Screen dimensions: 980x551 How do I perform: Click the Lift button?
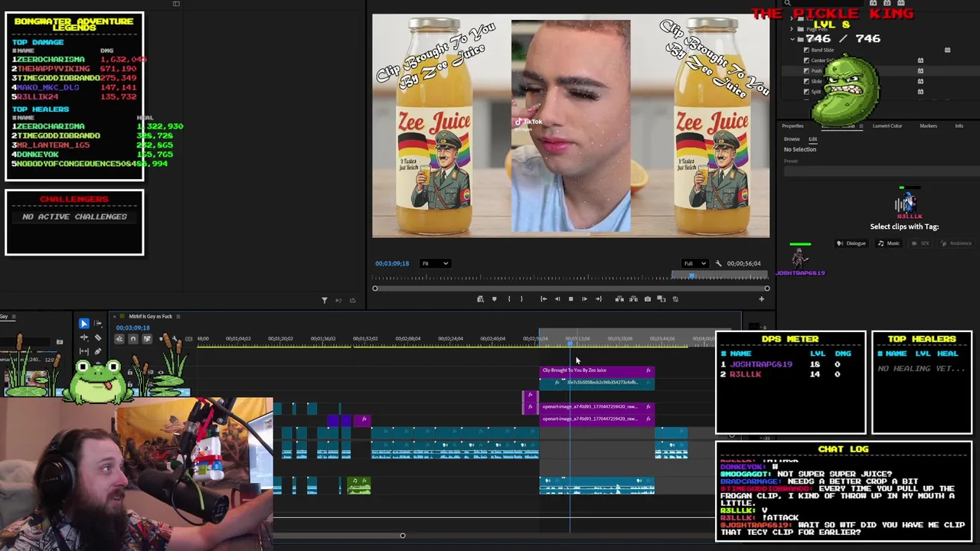pyautogui.click(x=619, y=299)
